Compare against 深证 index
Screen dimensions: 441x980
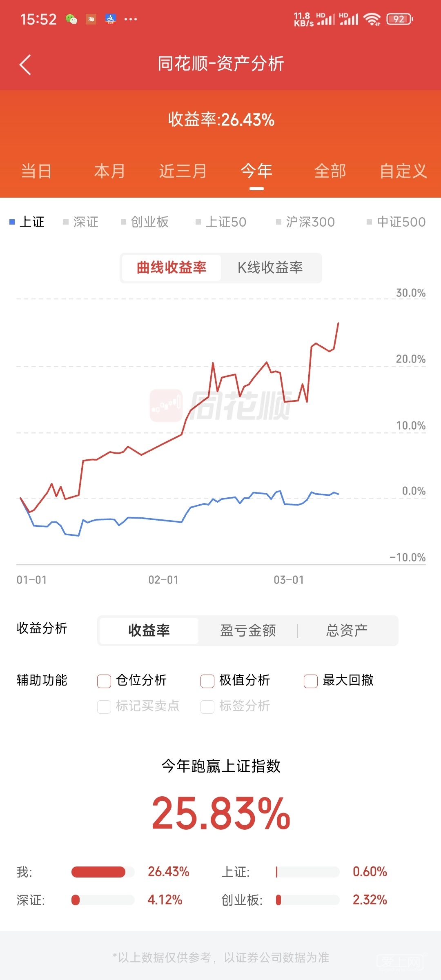[x=82, y=222]
